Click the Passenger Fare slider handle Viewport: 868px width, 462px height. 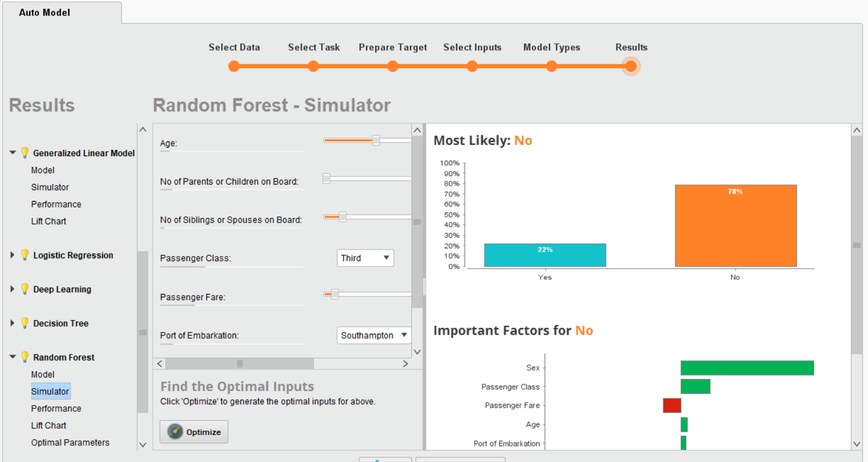click(335, 294)
